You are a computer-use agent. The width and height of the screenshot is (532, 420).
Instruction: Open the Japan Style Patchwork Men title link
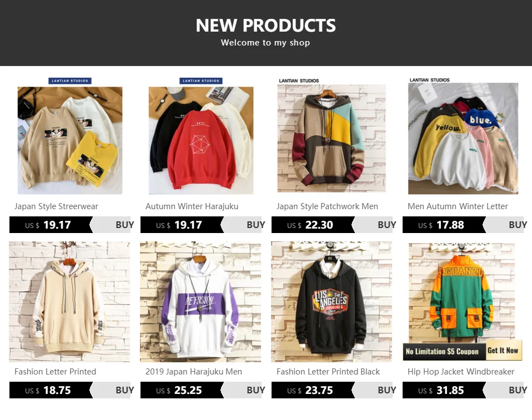(x=327, y=206)
